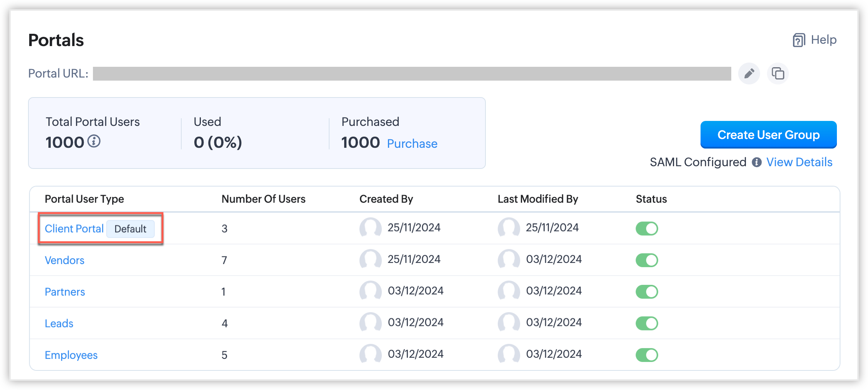Open the Help icon at top right
Screen dimensions: 868x390
(x=799, y=40)
